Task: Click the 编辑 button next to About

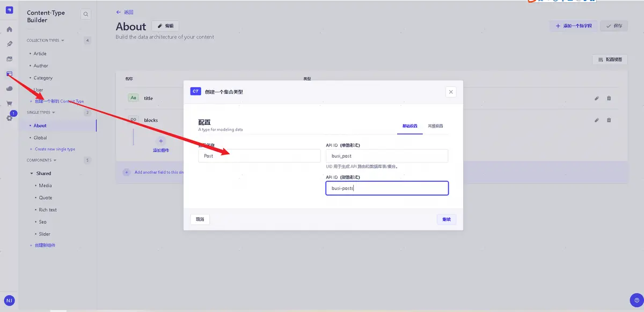Action: click(165, 26)
